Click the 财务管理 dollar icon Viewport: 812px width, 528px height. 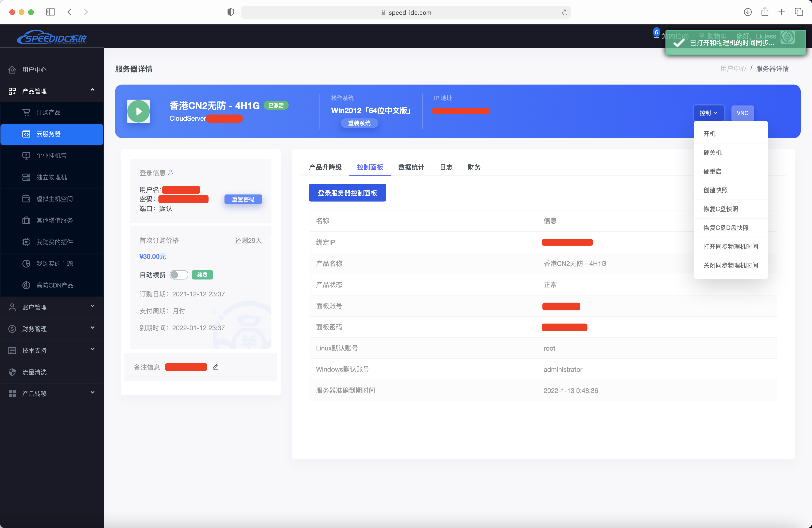pos(12,329)
